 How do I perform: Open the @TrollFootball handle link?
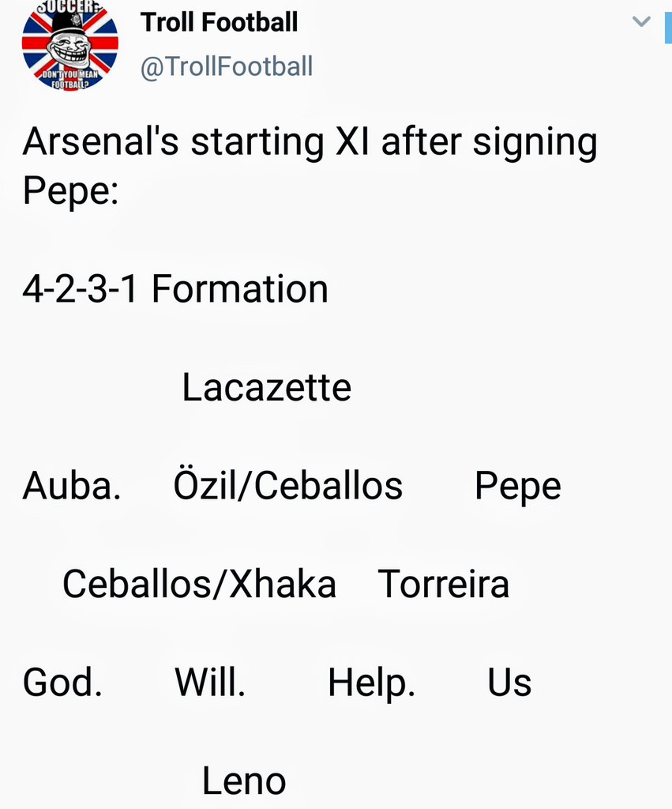[227, 66]
